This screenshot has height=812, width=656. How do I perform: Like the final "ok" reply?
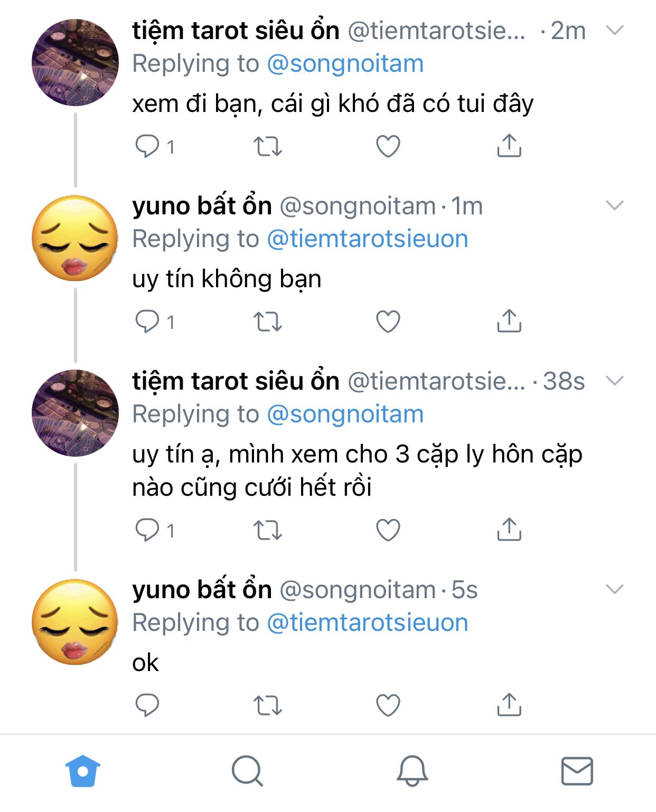[388, 705]
